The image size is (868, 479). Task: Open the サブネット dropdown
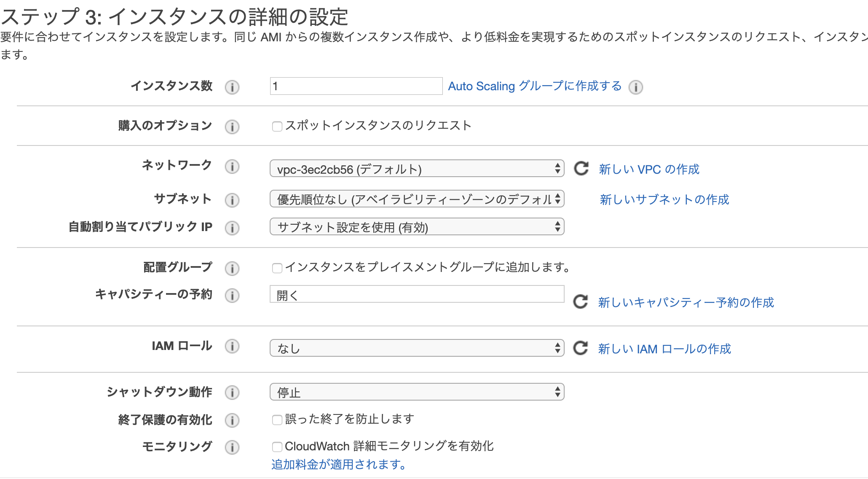pyautogui.click(x=416, y=199)
